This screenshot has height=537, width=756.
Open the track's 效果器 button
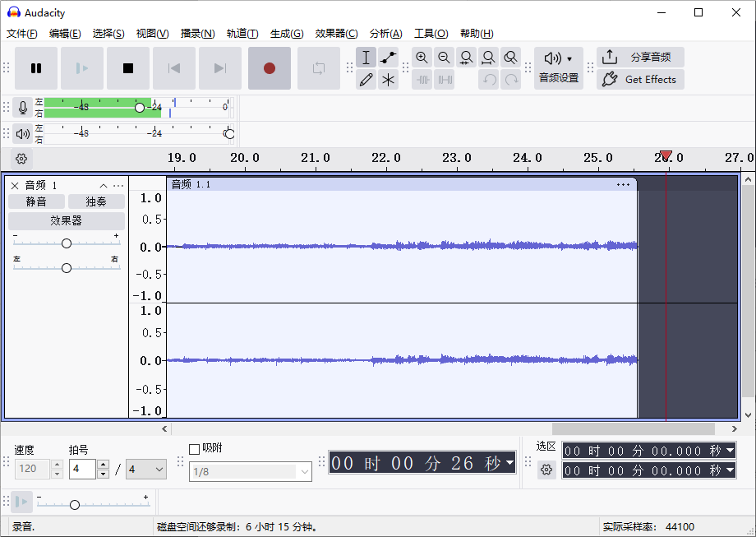(67, 220)
